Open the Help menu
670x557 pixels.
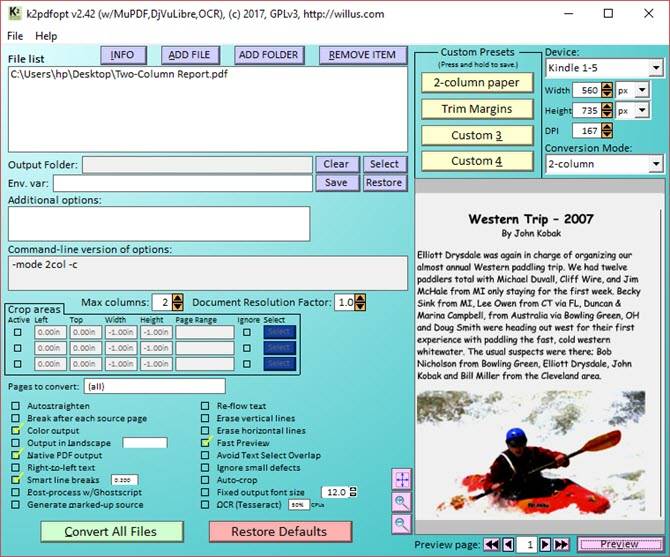(46, 36)
